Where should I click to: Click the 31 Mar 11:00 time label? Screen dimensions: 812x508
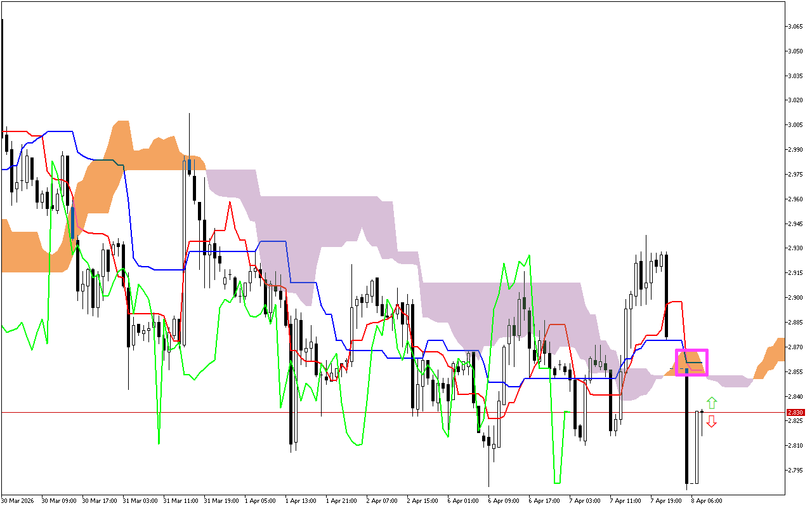tap(179, 500)
